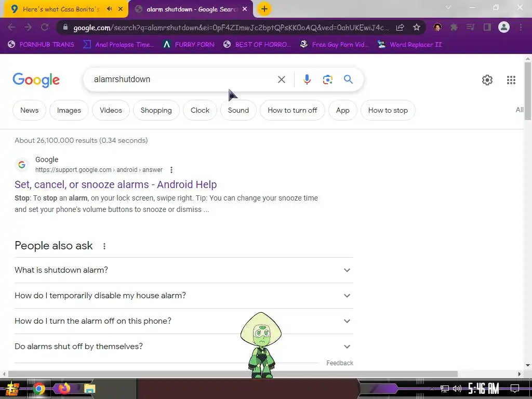Mute the Casa Bonita tab audio

coord(109,9)
